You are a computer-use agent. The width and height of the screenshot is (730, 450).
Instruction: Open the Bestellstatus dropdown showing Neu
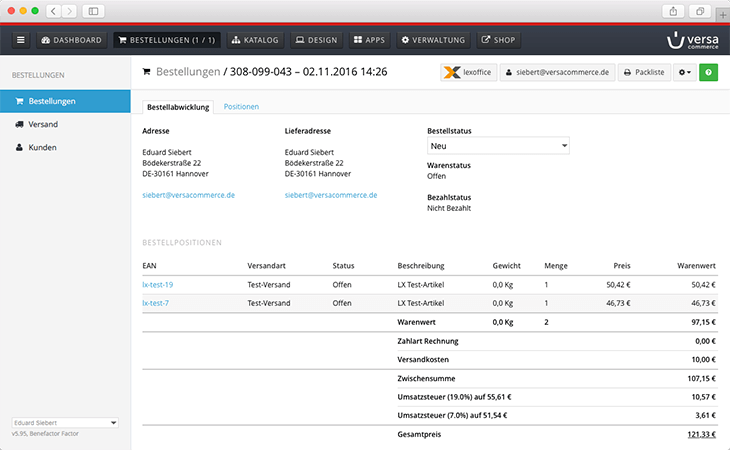(498, 146)
